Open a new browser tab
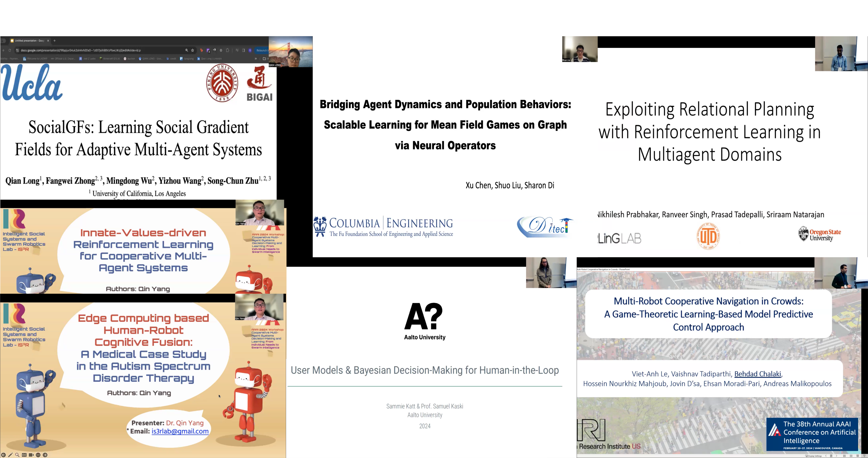Screen dimensions: 868x458 point(55,41)
